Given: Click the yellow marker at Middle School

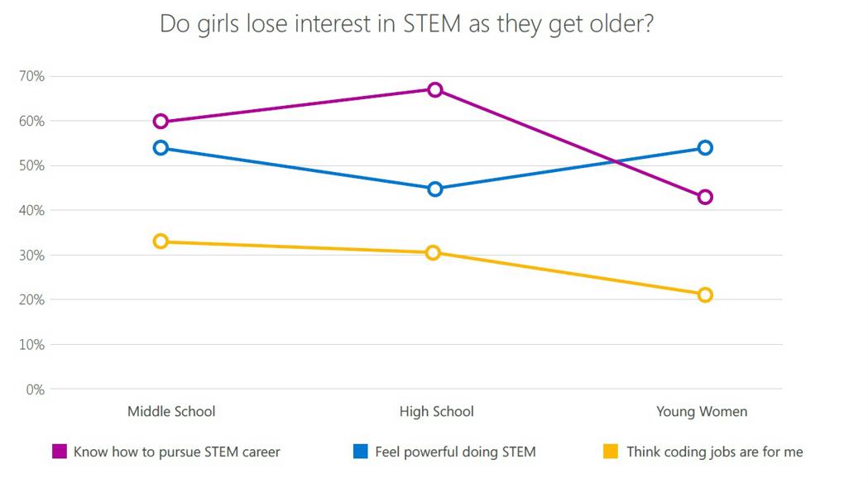Looking at the screenshot, I should click(161, 241).
